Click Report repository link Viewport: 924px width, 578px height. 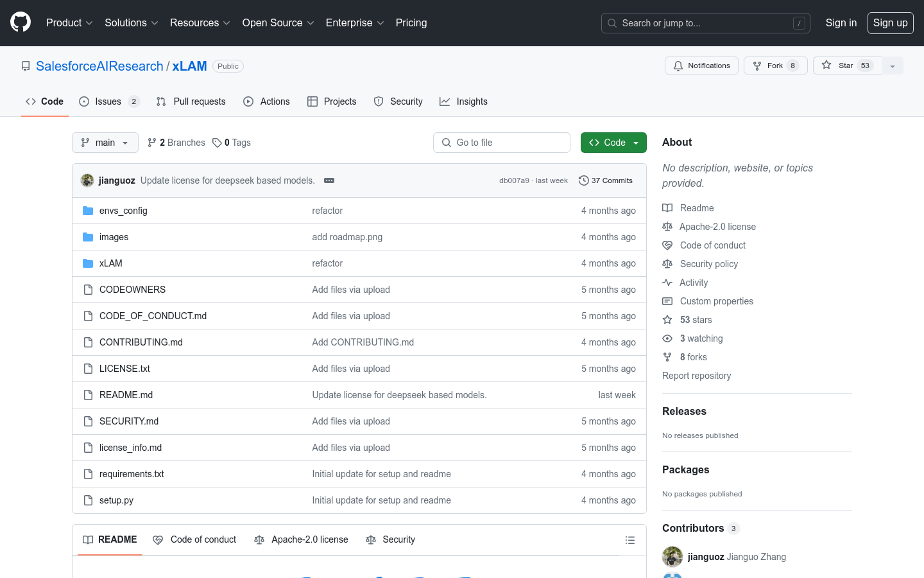696,376
